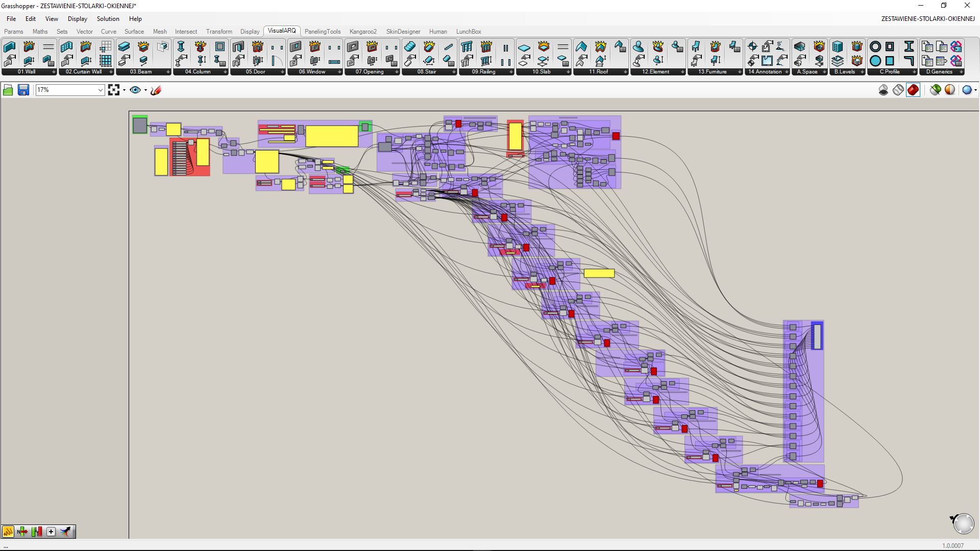Image resolution: width=980 pixels, height=551 pixels.
Task: Click the Column component icon
Action: (x=181, y=47)
